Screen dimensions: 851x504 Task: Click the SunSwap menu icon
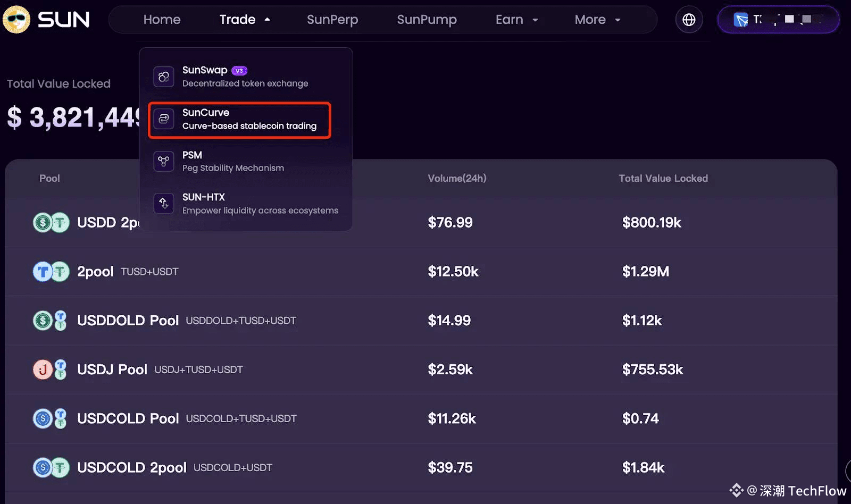pyautogui.click(x=164, y=77)
